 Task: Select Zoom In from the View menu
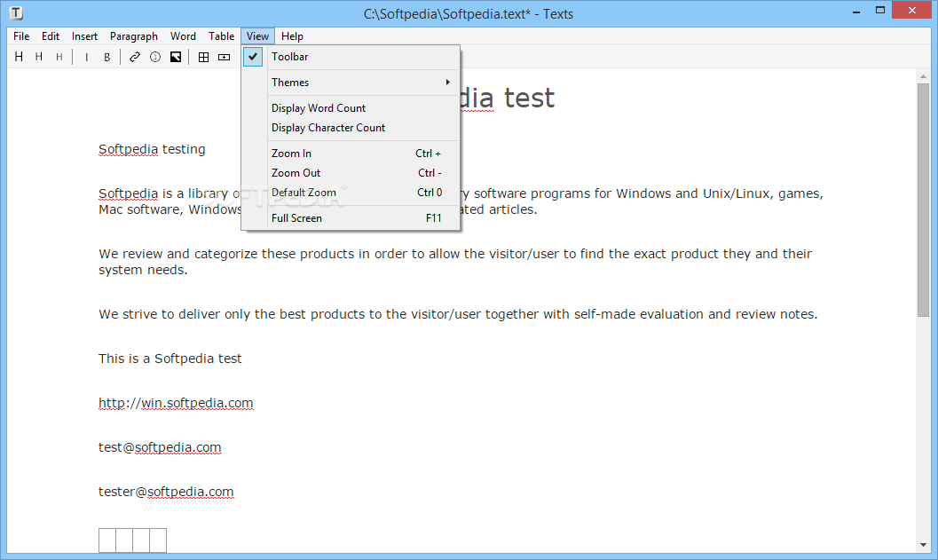pos(351,154)
